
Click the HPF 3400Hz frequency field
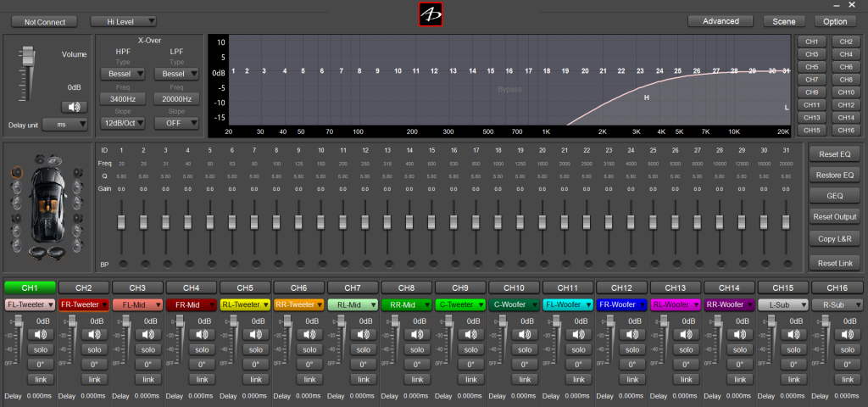[x=123, y=98]
